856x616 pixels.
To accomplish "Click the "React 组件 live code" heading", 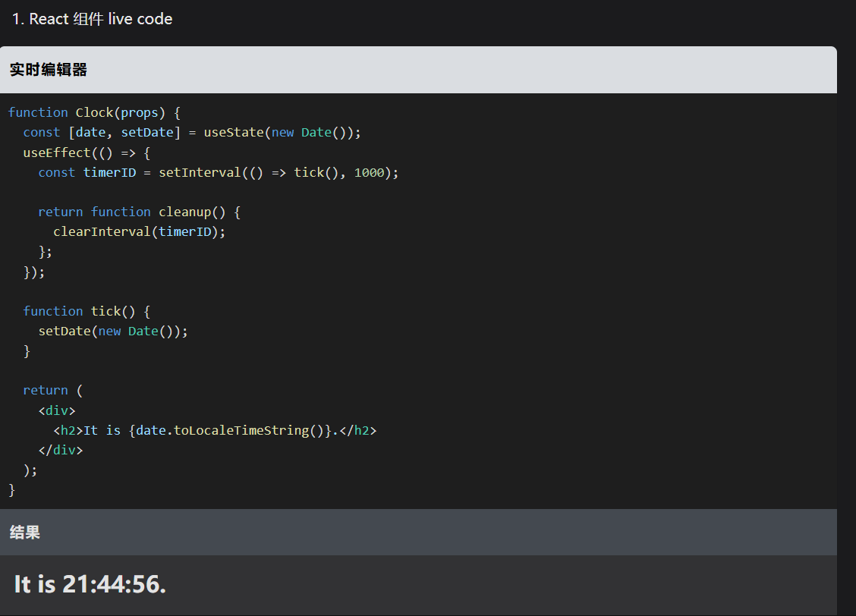I will click(93, 19).
